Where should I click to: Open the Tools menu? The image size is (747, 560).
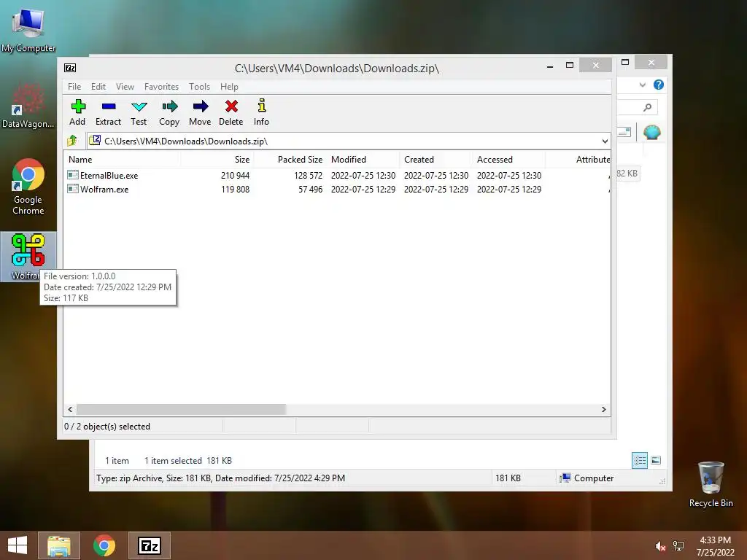199,87
